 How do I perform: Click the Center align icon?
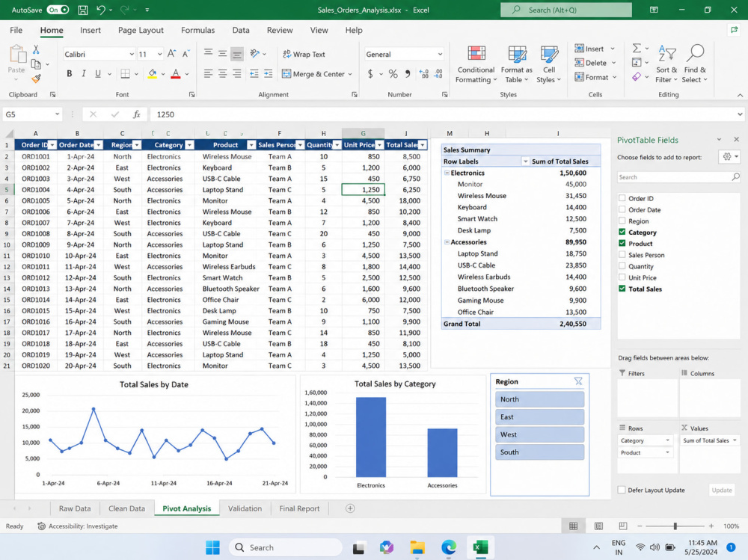coord(222,74)
